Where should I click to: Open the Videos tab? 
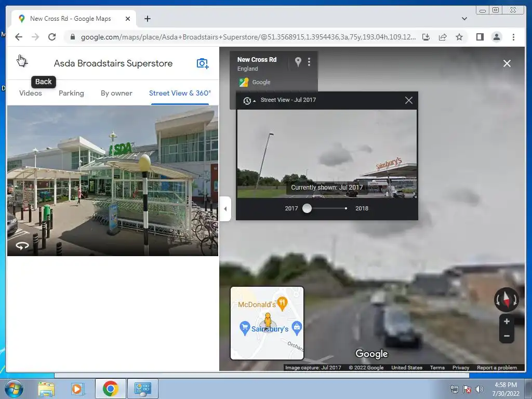[x=31, y=94]
